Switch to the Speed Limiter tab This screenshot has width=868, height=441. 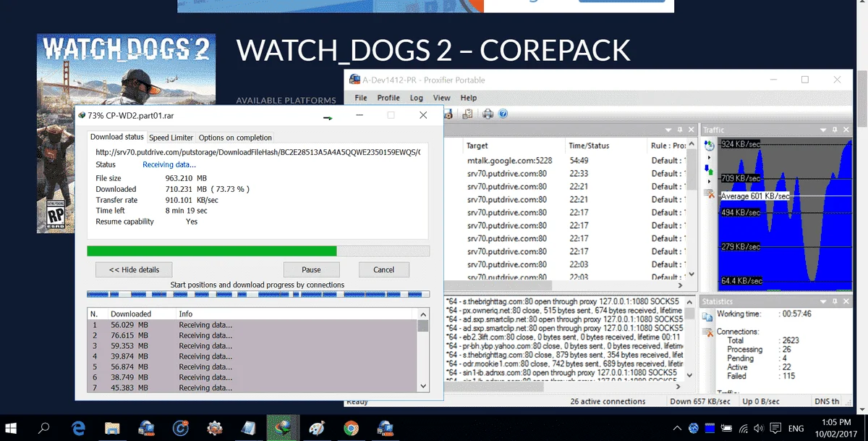[x=171, y=138]
